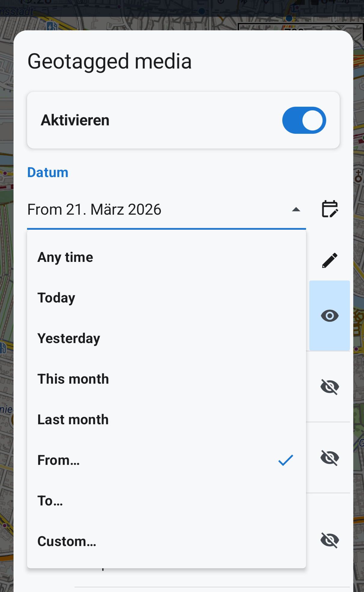Show the item beside the Custom… option
This screenshot has height=592, width=364.
(330, 540)
